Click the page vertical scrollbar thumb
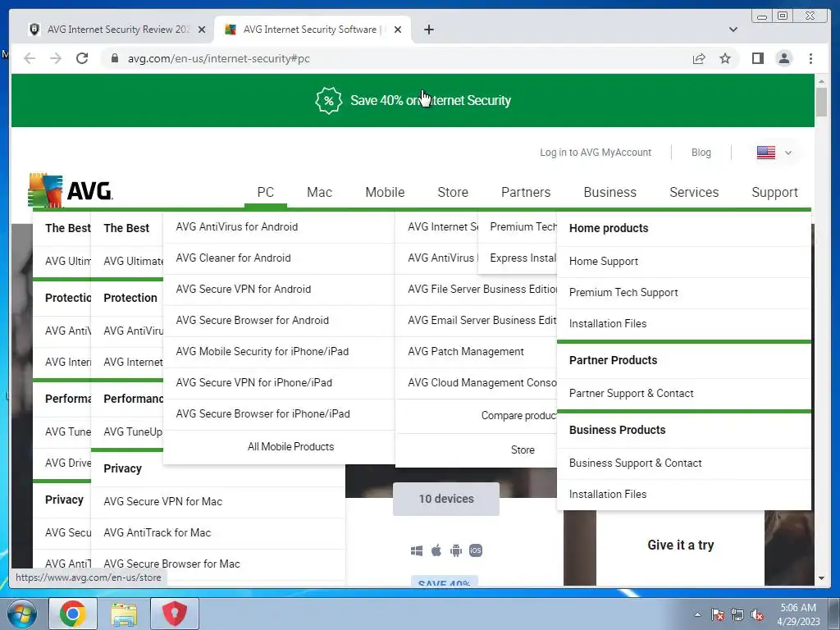Screen dimensions: 840x630 (x=820, y=101)
